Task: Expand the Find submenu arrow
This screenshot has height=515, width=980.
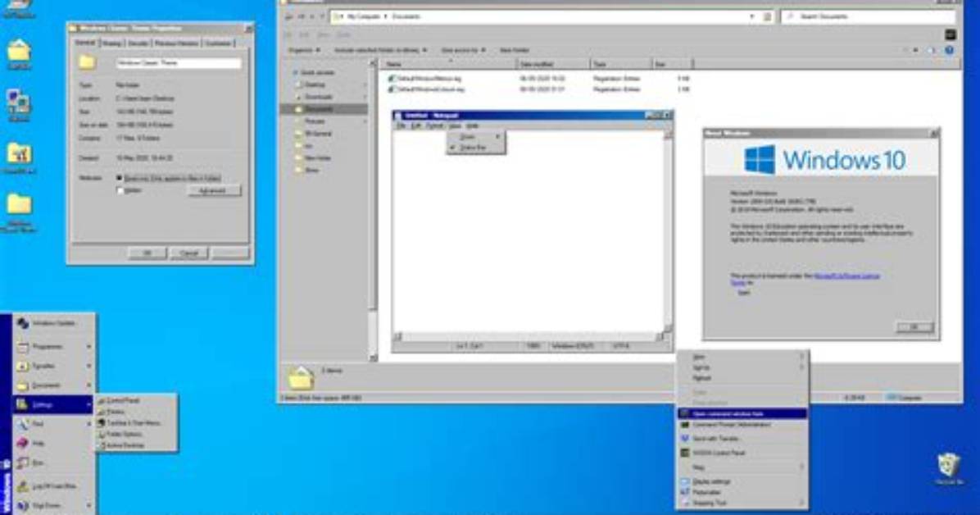Action: 88,424
